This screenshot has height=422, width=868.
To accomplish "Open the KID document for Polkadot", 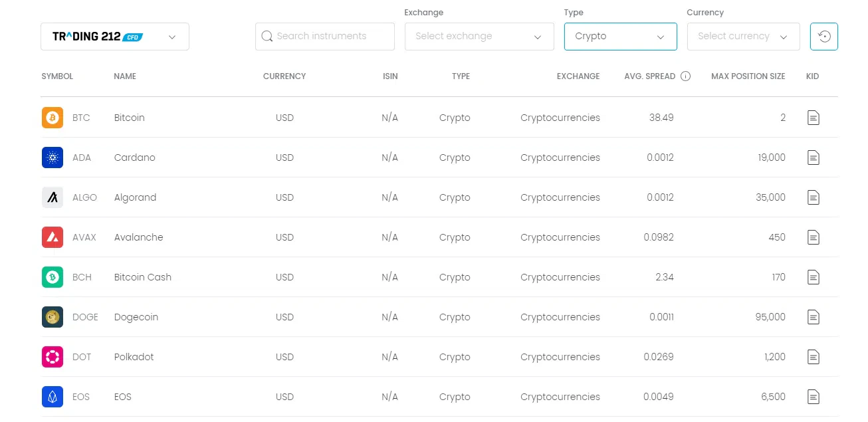I will [x=813, y=357].
